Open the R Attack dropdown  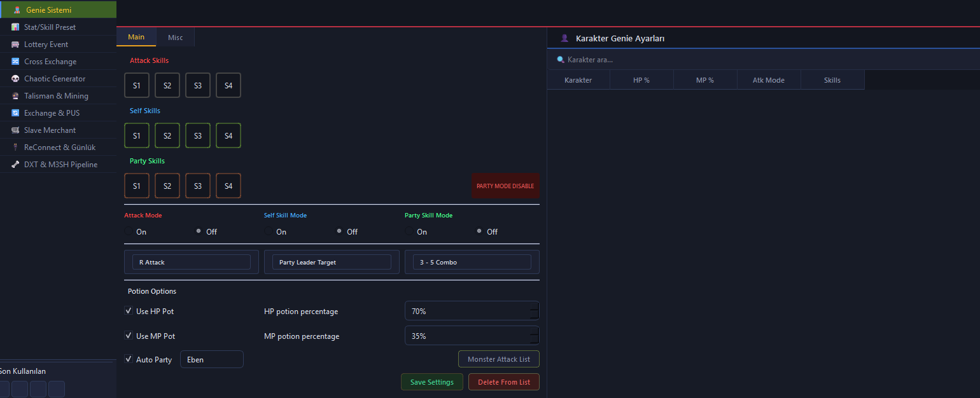coord(192,262)
